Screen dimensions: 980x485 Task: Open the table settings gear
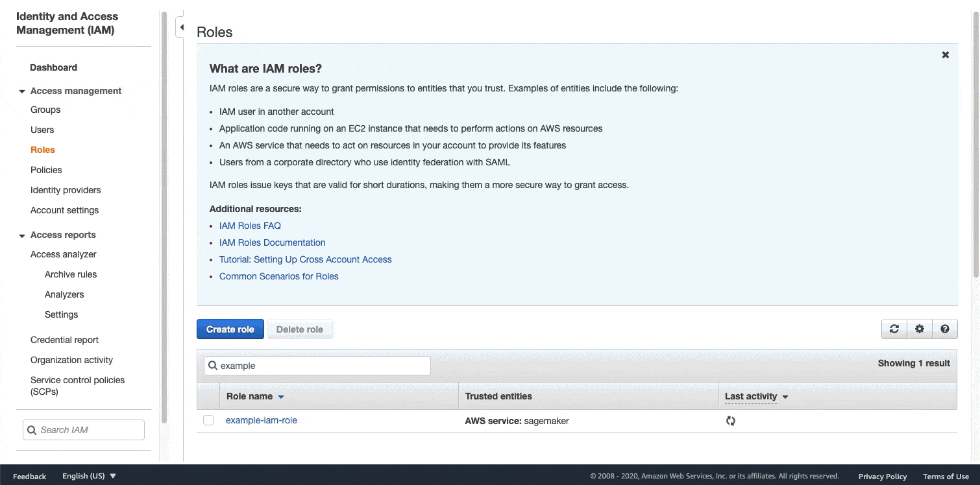pos(920,329)
